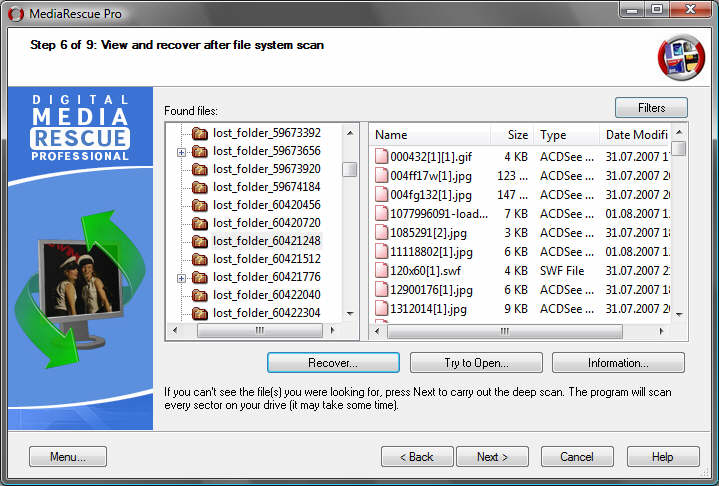Expand the lost_folder_60421776 tree node
The height and width of the screenshot is (486, 719).
(x=182, y=278)
